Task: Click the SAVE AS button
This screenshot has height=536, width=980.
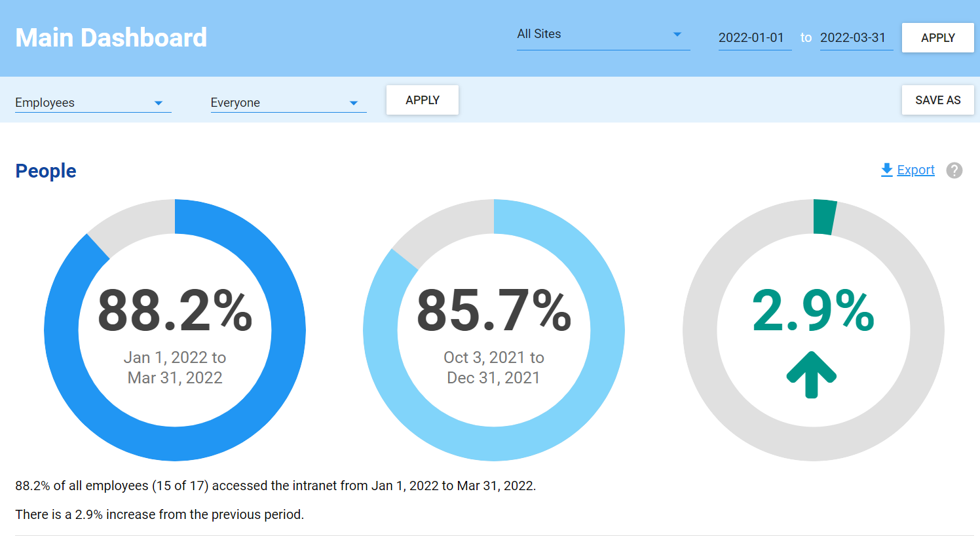Action: coord(937,100)
